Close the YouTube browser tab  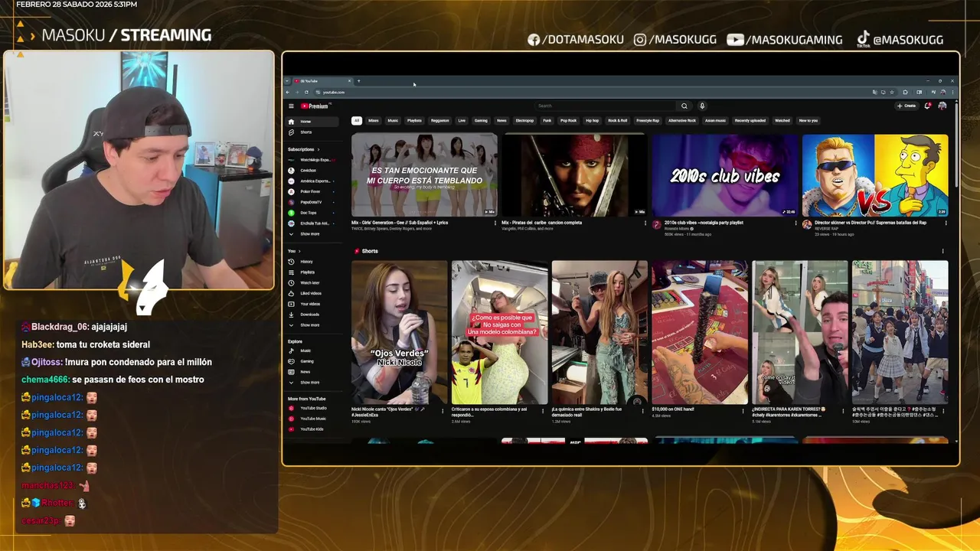tap(350, 81)
